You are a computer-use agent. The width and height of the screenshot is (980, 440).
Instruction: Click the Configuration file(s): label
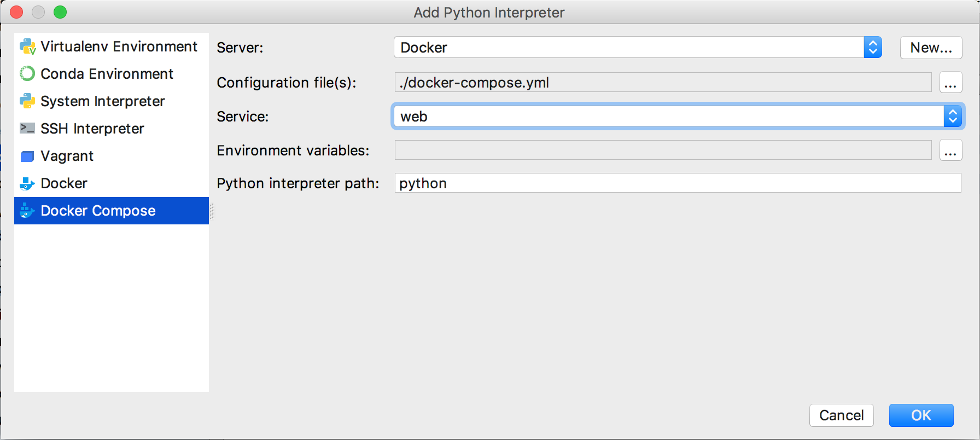[x=286, y=83]
